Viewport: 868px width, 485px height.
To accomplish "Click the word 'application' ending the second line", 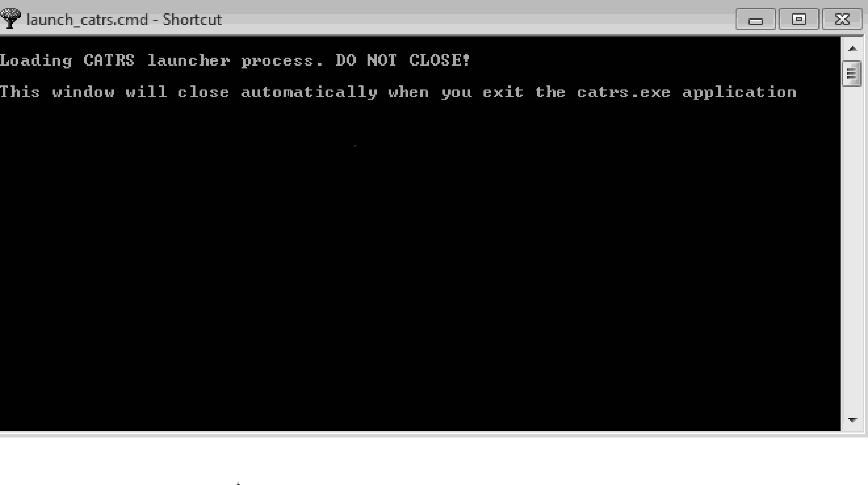I will [x=739, y=93].
